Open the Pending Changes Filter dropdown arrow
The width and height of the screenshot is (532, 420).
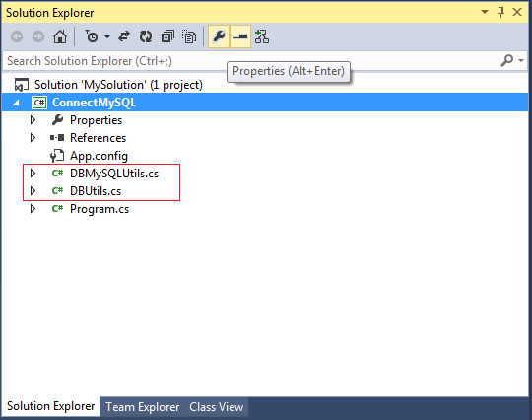click(x=107, y=36)
